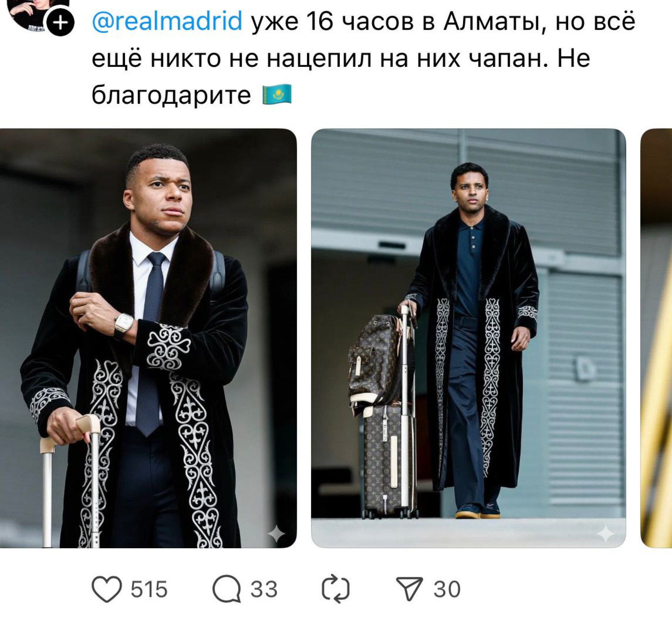
Task: Tap the plus follow badge on avatar
Action: pos(61,23)
